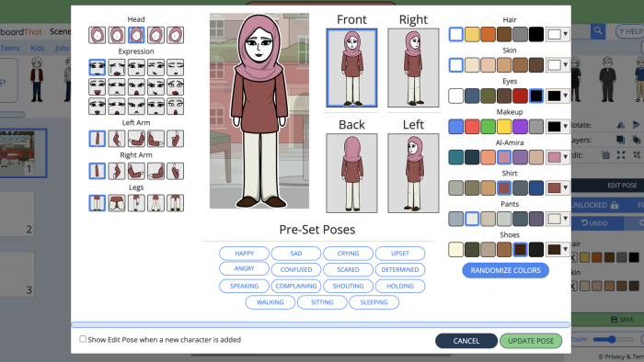Open the Skin custom color dropdown
This screenshot has height=362, width=644.
[x=558, y=65]
